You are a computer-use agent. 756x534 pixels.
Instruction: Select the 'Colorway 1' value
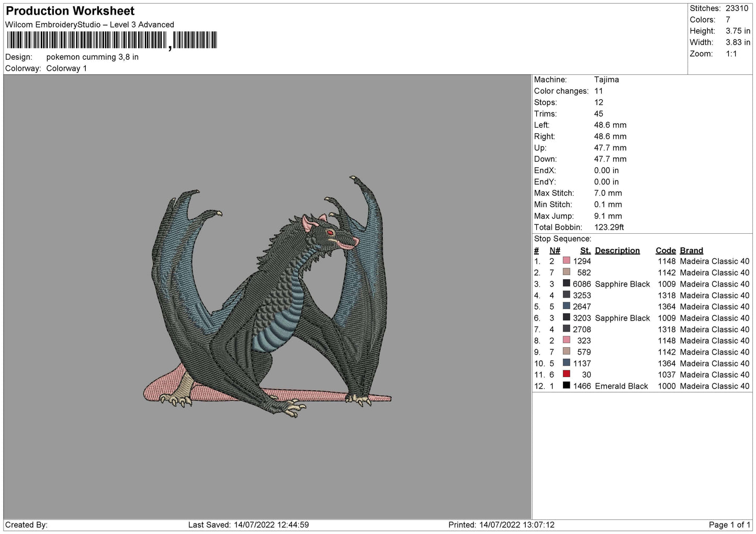[66, 69]
